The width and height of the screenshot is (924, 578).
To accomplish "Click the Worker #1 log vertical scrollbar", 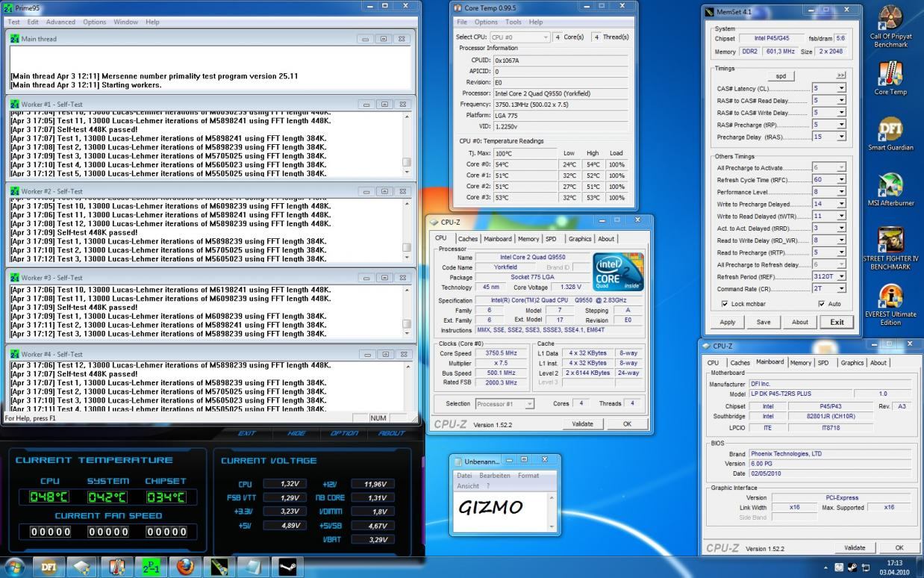I will pos(407,144).
